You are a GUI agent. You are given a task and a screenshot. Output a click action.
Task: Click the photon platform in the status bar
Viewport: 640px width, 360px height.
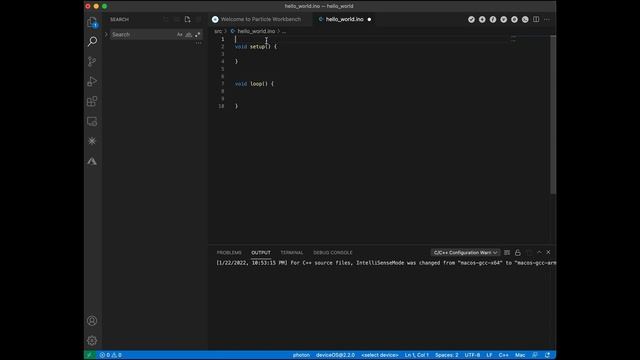point(301,355)
